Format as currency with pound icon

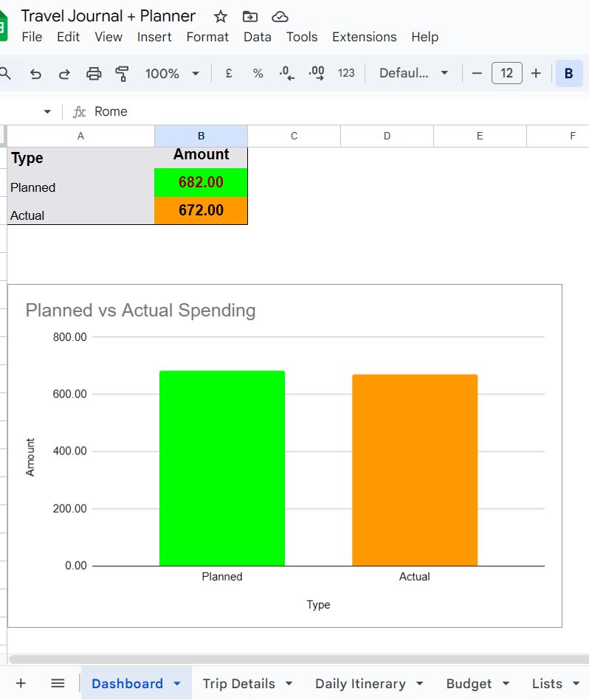[x=229, y=73]
